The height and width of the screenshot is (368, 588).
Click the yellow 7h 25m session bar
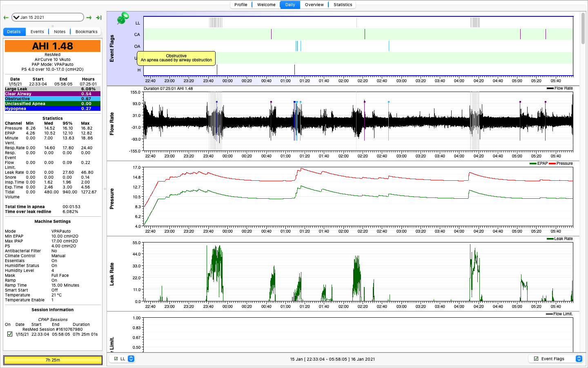click(53, 360)
